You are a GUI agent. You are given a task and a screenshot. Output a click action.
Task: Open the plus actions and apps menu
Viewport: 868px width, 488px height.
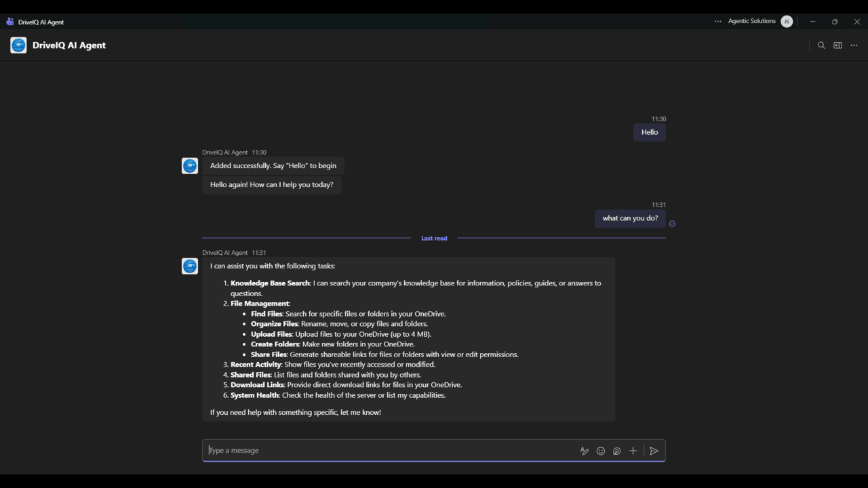(633, 451)
